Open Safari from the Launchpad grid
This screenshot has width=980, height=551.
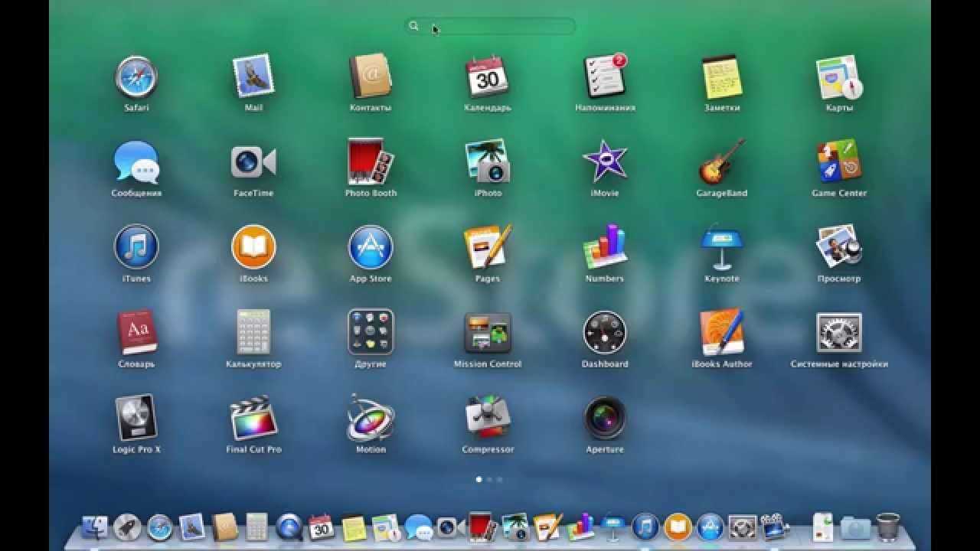coord(136,77)
